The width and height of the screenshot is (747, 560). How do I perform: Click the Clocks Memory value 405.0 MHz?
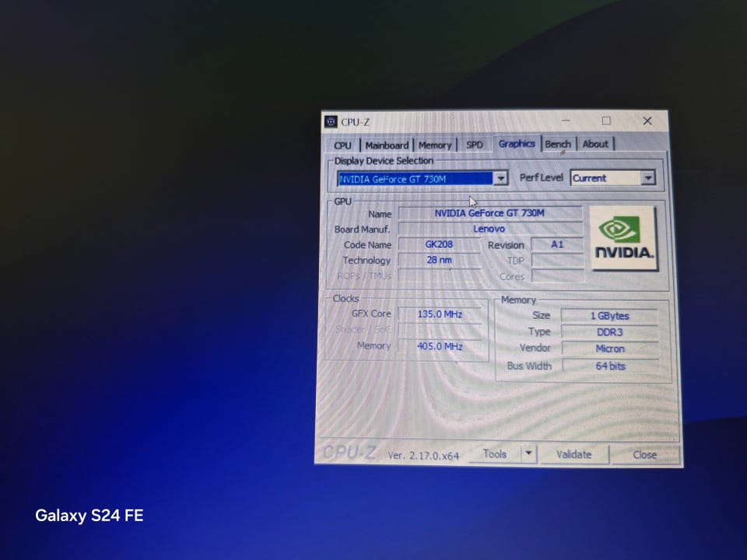[x=440, y=346]
